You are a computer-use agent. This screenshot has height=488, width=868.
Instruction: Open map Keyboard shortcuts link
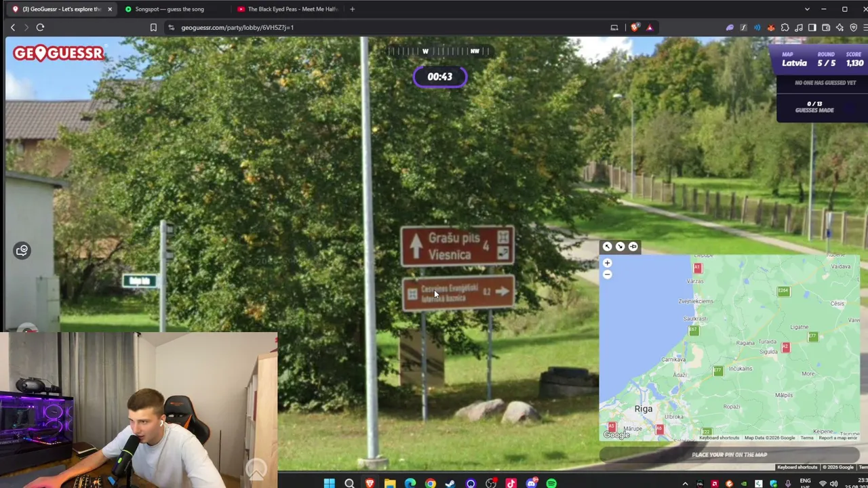719,438
